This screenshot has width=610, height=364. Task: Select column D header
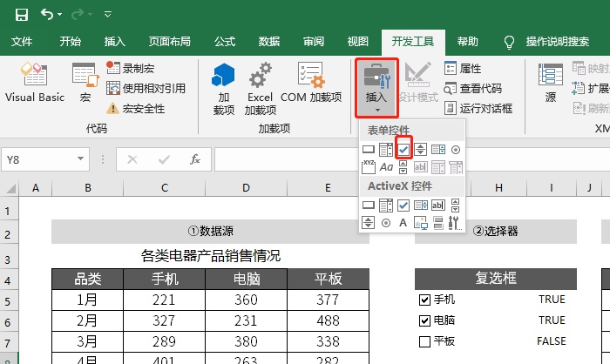[246, 188]
